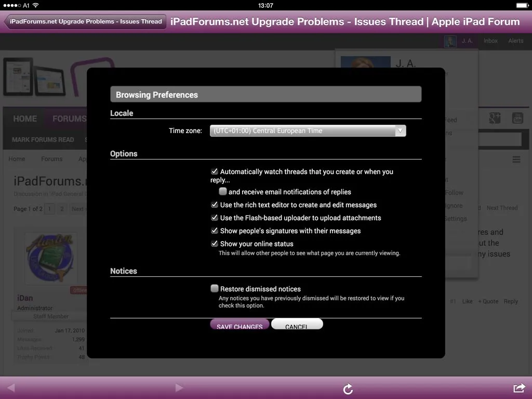Open the Google Plus icon link
This screenshot has width=532, height=399.
tap(495, 118)
